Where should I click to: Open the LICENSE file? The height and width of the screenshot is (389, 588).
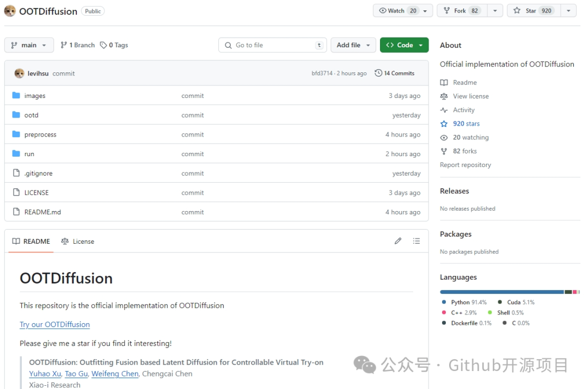point(36,193)
